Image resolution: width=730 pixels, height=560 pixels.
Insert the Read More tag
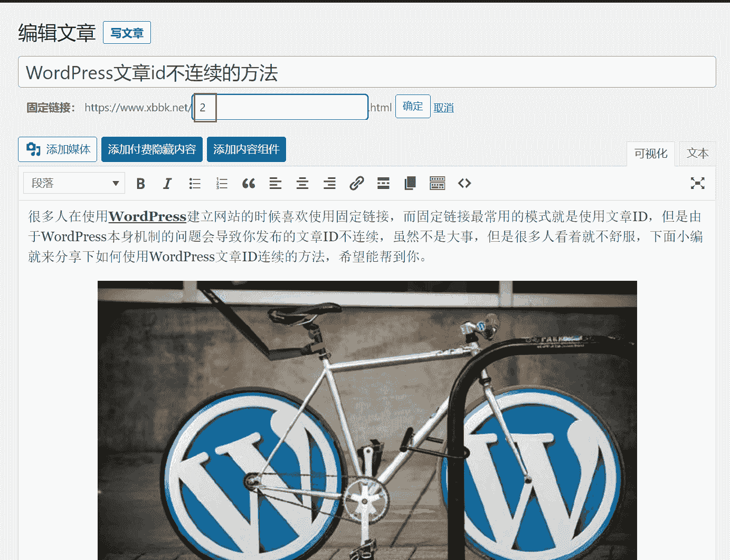click(x=384, y=183)
